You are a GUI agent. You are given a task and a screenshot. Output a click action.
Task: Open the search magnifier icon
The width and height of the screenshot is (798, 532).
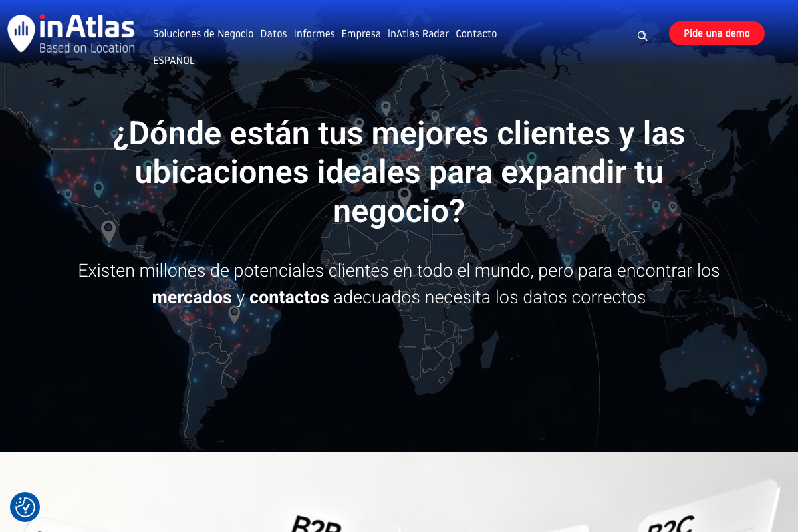coord(642,36)
